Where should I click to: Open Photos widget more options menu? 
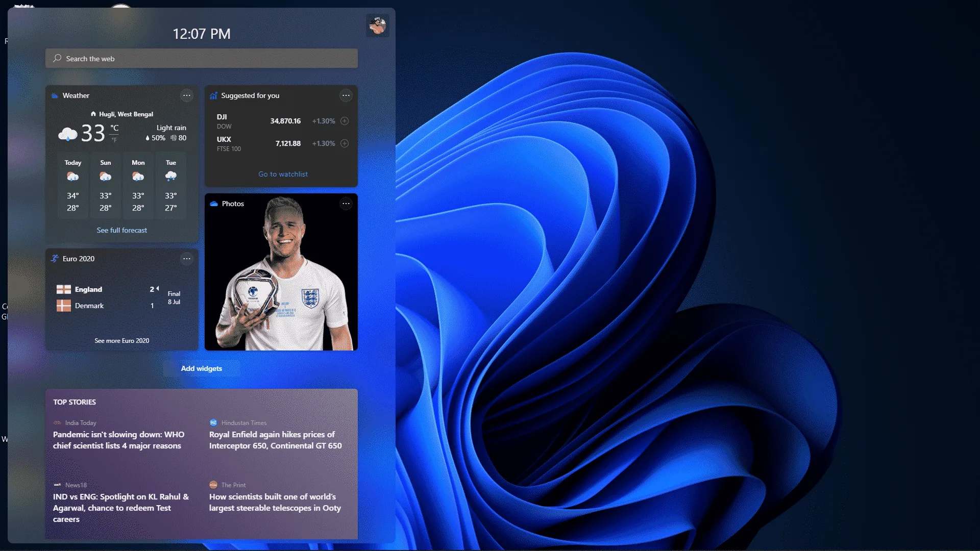tap(346, 204)
